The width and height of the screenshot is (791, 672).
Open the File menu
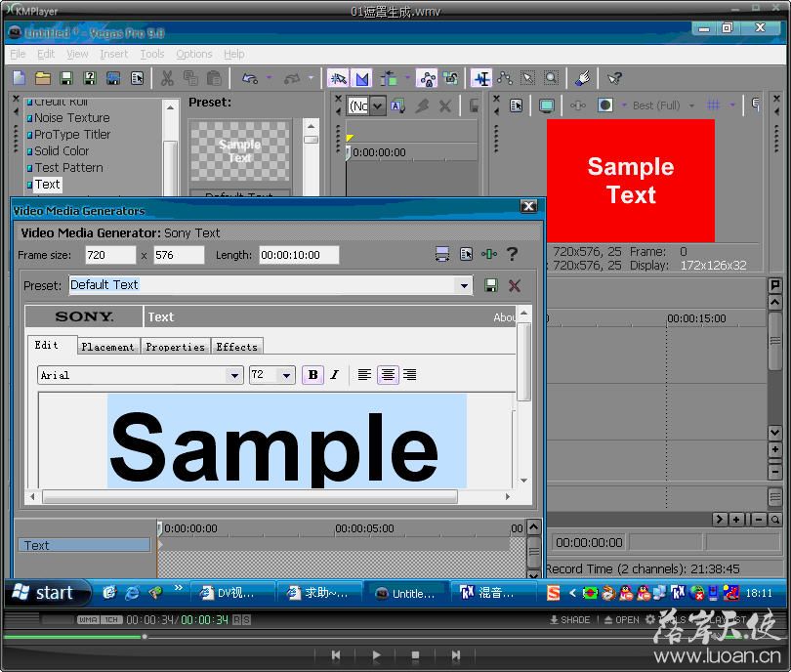[x=18, y=54]
